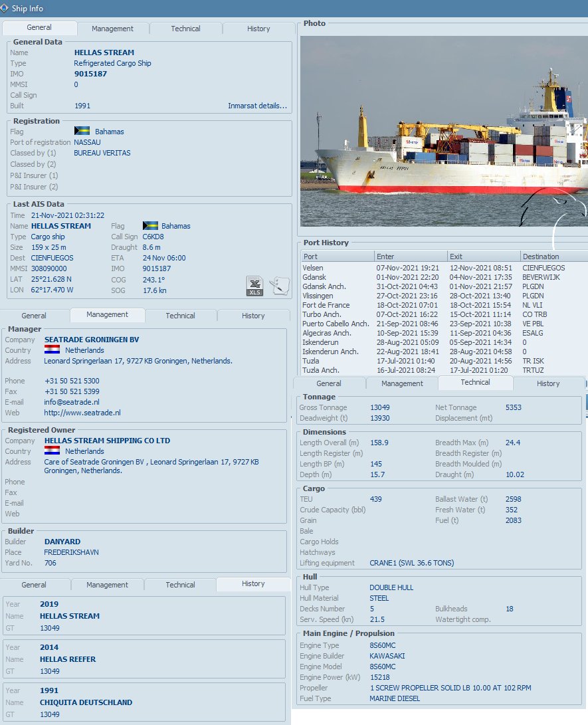The height and width of the screenshot is (725, 588).
Task: Click the AIS time 21-Nov-2021 02:31:22
Action: pyautogui.click(x=68, y=215)
